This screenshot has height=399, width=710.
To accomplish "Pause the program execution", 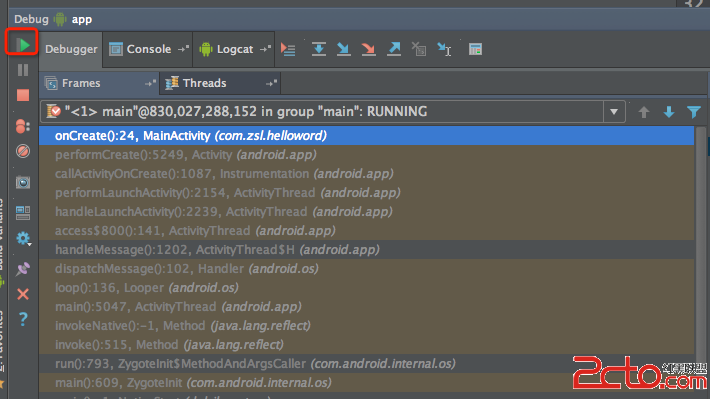I will tap(23, 70).
